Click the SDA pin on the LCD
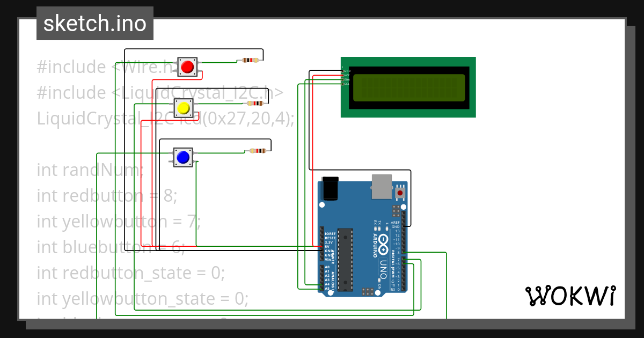The height and width of the screenshot is (338, 644). pos(342,79)
